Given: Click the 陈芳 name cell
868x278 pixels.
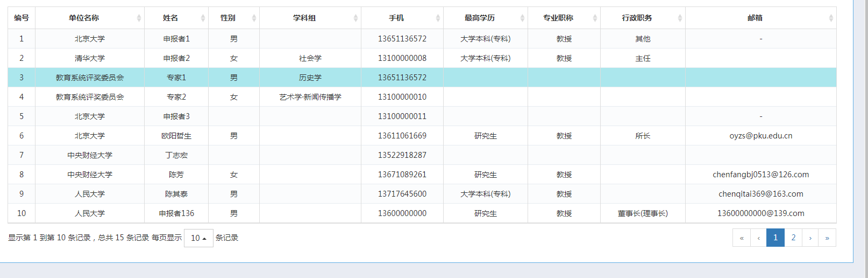Looking at the screenshot, I should tap(176, 175).
